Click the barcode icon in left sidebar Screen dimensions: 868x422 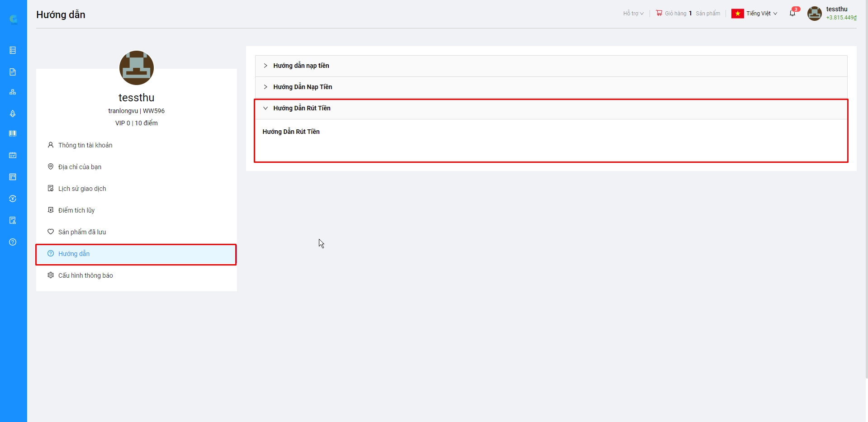pyautogui.click(x=13, y=133)
